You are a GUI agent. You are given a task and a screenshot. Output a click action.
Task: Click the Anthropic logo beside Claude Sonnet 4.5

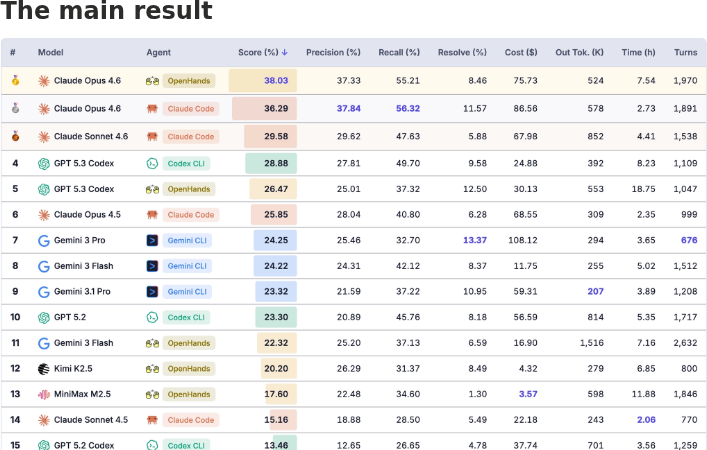click(44, 420)
